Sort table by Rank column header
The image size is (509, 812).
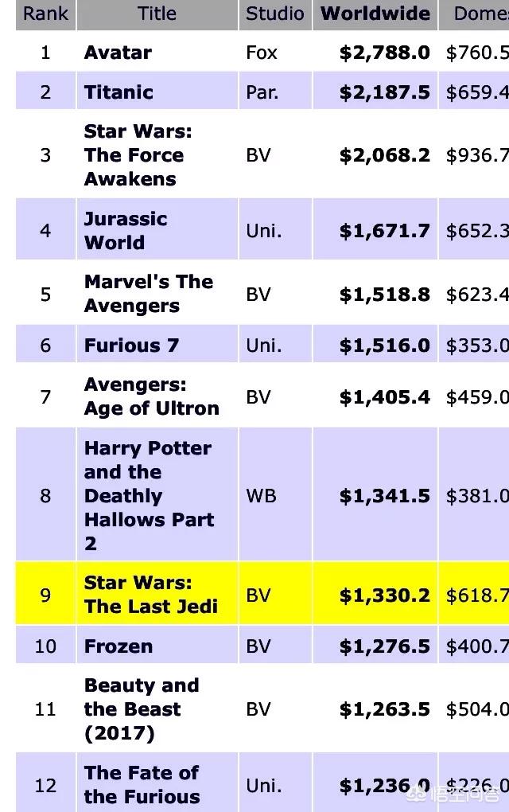[x=45, y=14]
